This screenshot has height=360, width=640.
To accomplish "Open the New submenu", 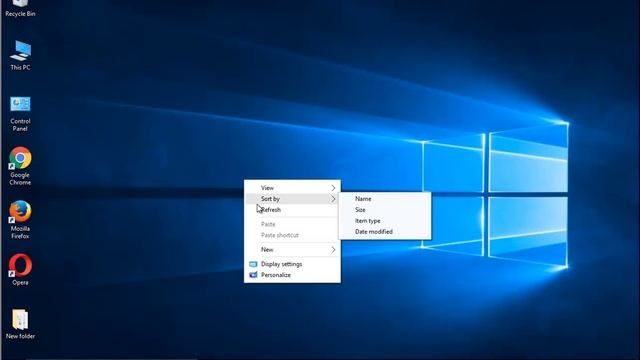I will (x=292, y=249).
